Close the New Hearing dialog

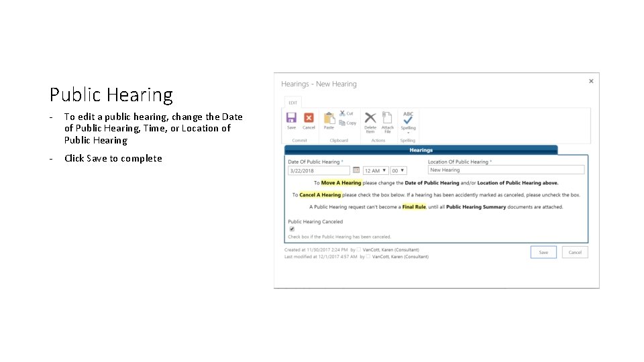tap(591, 81)
